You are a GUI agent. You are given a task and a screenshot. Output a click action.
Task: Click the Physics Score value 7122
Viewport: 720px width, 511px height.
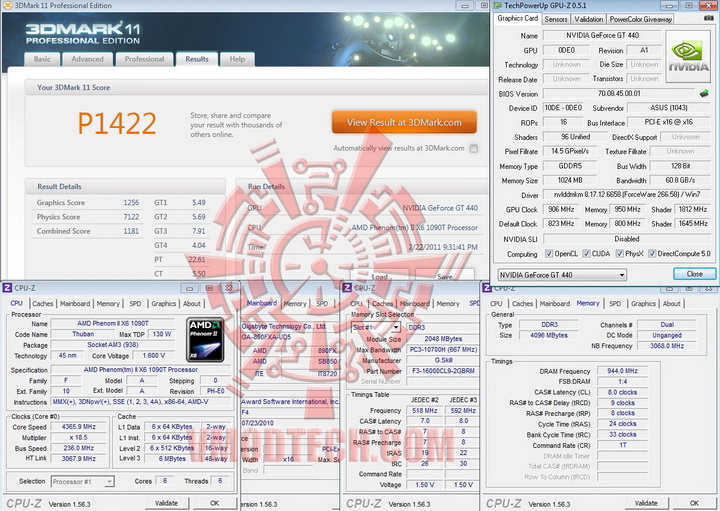pos(131,217)
